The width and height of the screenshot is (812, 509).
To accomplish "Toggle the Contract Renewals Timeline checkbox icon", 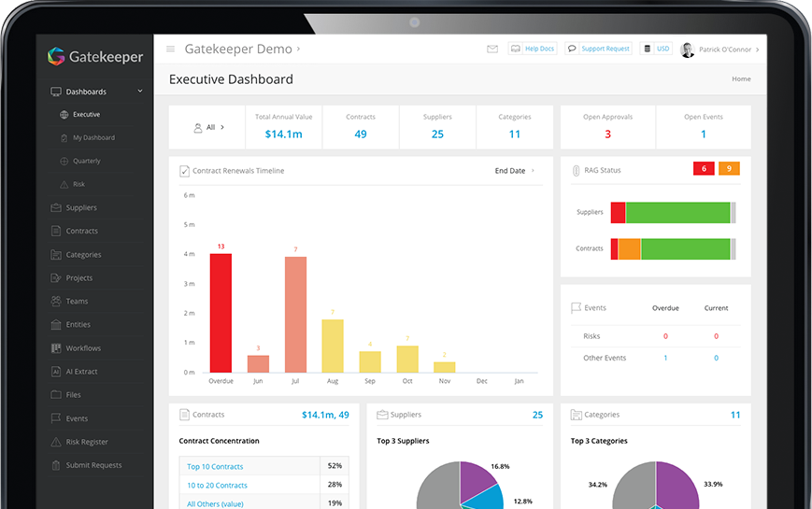I will pos(184,171).
